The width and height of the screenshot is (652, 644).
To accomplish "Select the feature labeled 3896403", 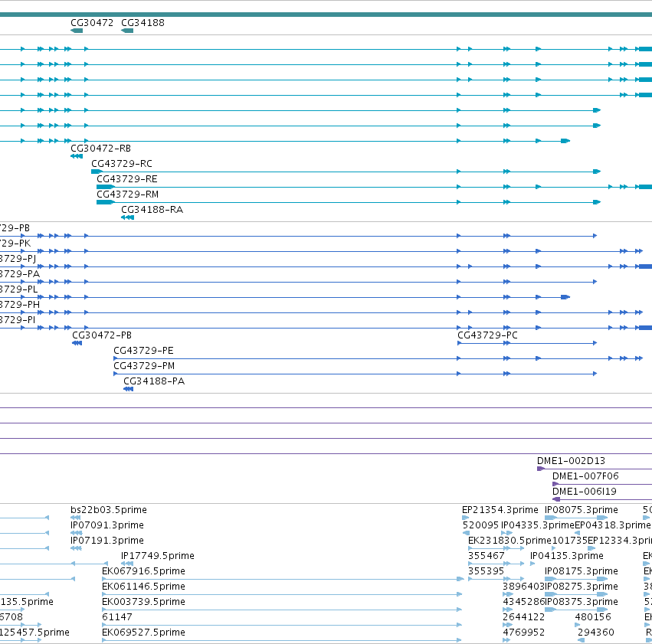I will click(523, 587).
